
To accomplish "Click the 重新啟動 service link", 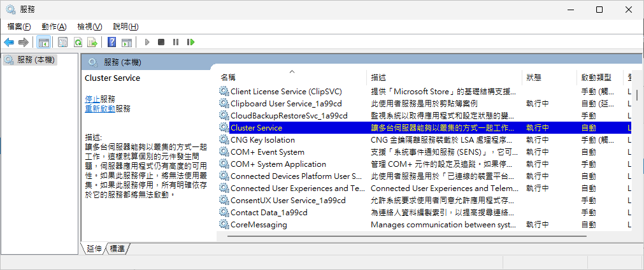I will point(100,109).
